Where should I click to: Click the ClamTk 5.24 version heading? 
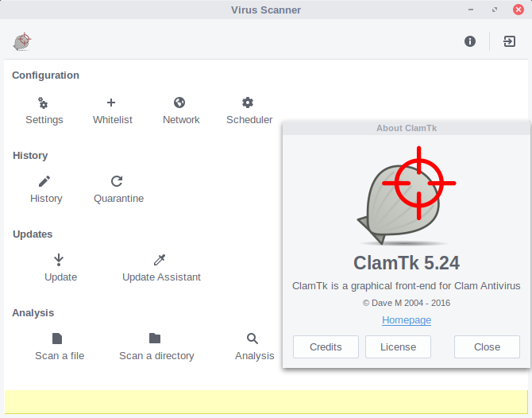coord(407,263)
